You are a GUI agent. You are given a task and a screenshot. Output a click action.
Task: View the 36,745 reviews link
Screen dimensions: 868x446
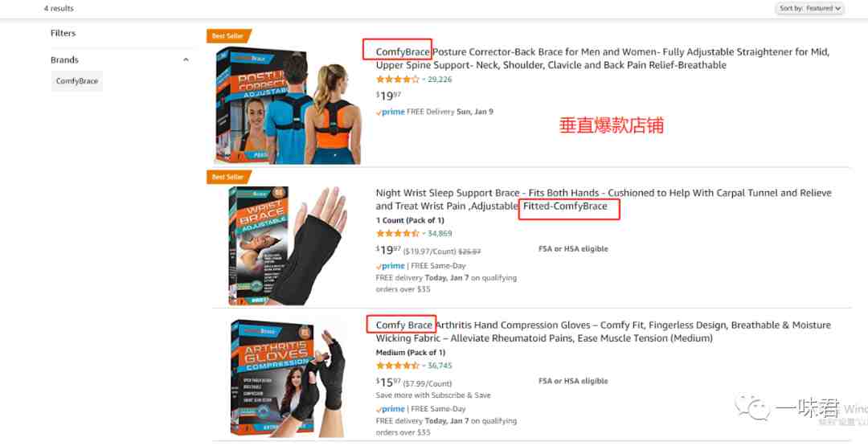(440, 366)
